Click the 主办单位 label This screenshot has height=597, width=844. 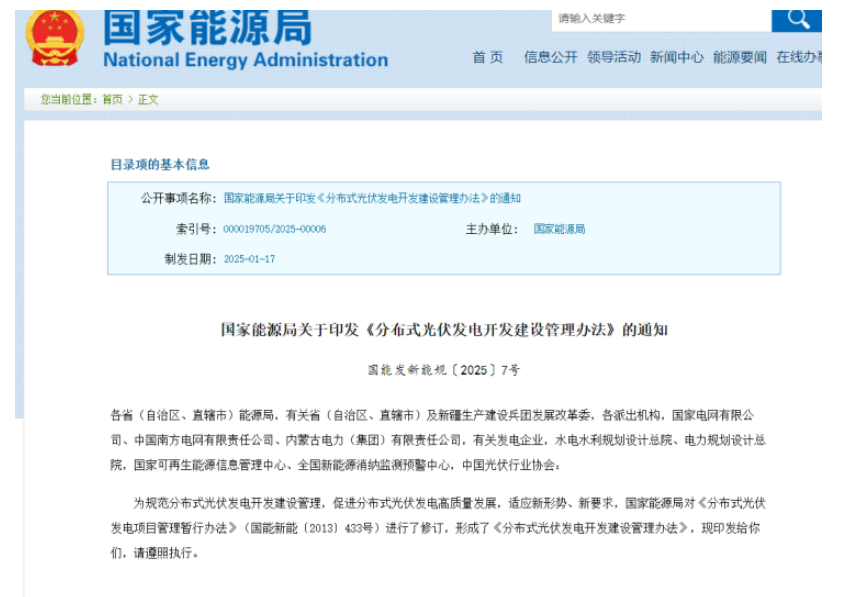(x=492, y=229)
